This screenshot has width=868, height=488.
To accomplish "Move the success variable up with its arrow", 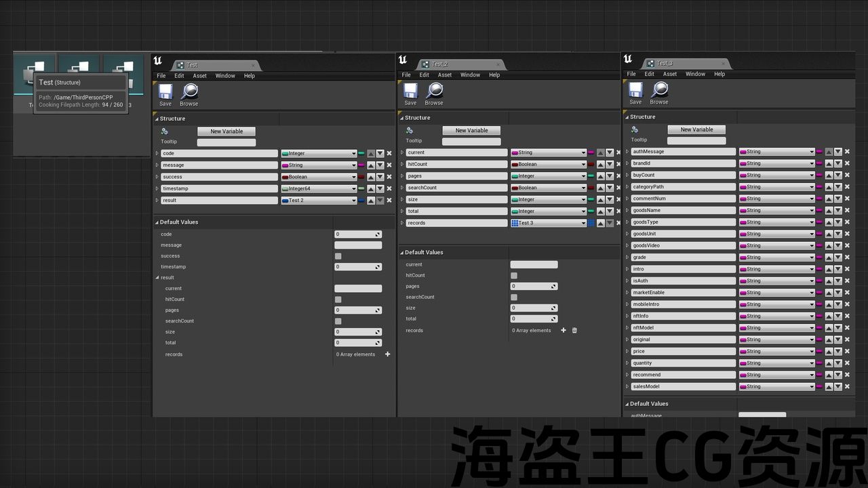I will (x=371, y=177).
